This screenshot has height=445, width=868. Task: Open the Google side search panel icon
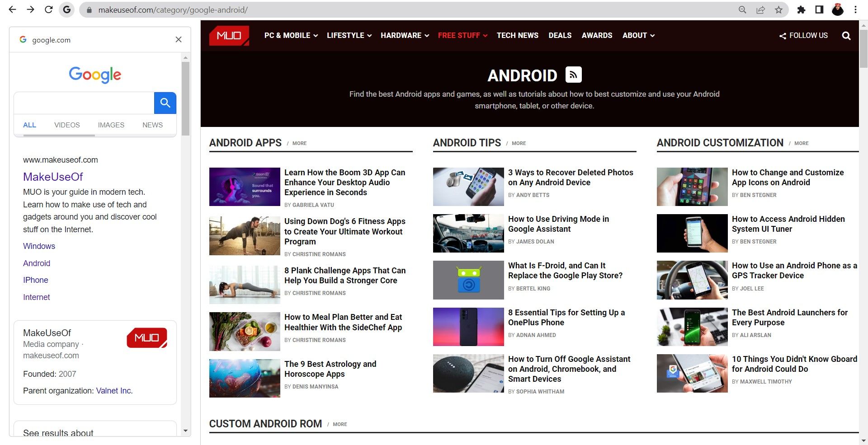point(67,9)
